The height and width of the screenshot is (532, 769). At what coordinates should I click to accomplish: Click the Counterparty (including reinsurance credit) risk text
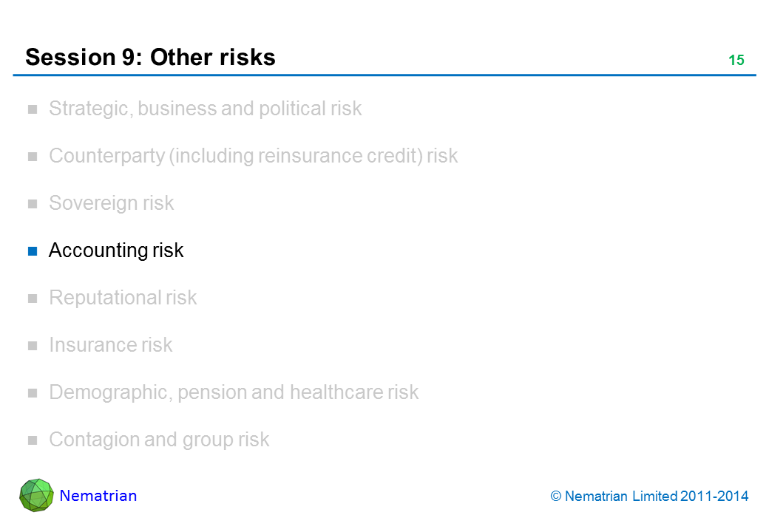point(253,156)
